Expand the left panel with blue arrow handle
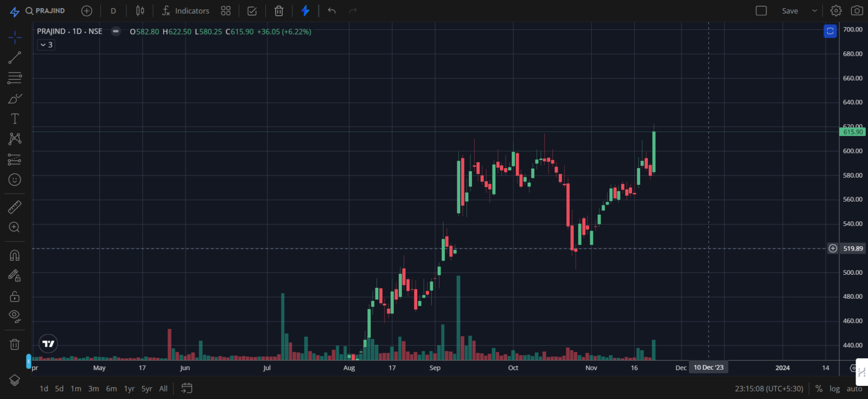The height and width of the screenshot is (399, 868). (x=29, y=361)
